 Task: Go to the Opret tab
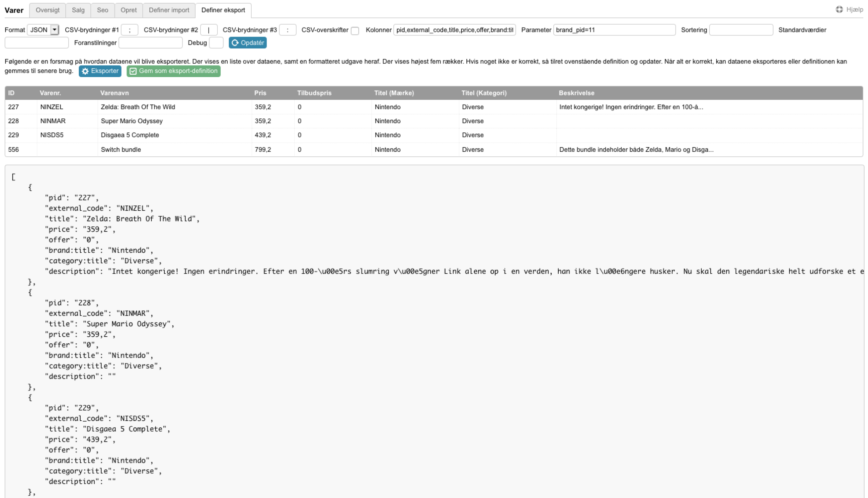coord(128,10)
